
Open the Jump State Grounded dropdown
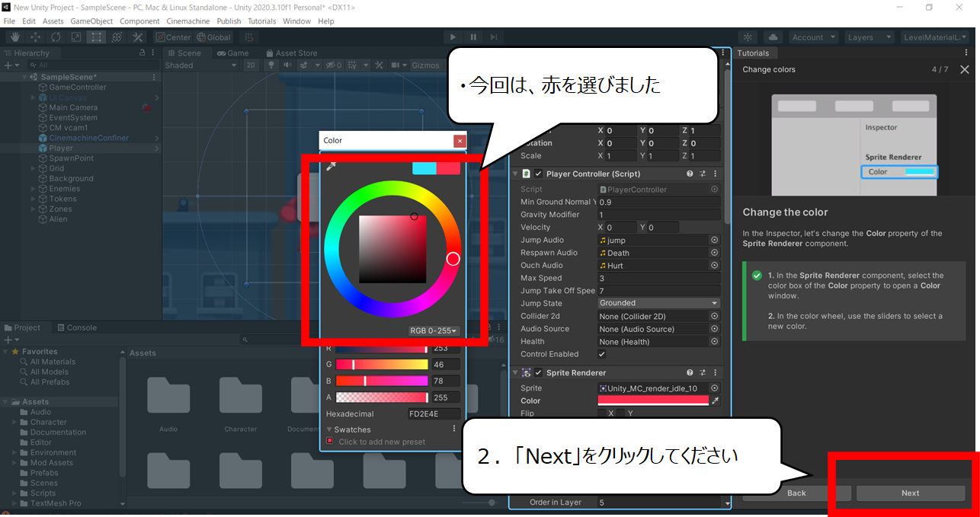coord(659,303)
